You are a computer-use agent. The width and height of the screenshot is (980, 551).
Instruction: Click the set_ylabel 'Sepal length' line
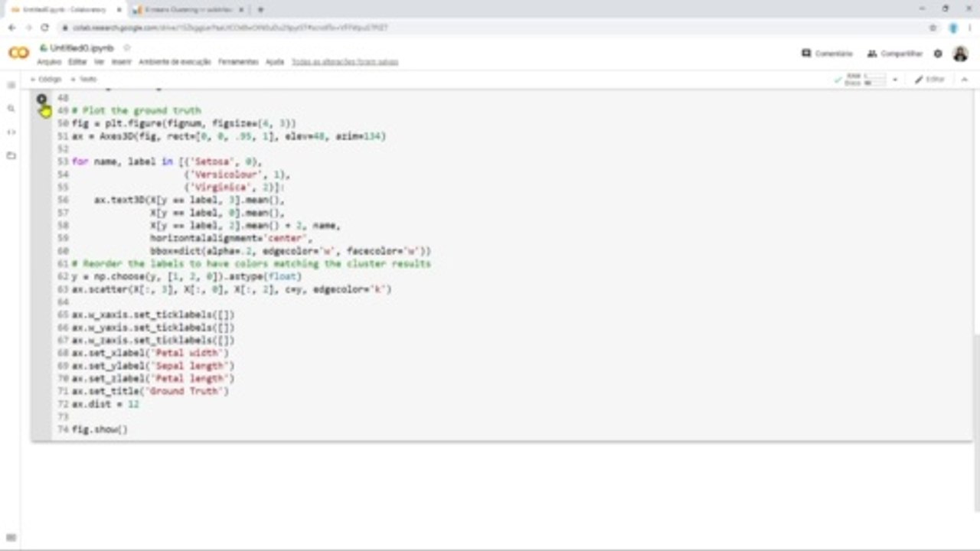click(x=153, y=366)
